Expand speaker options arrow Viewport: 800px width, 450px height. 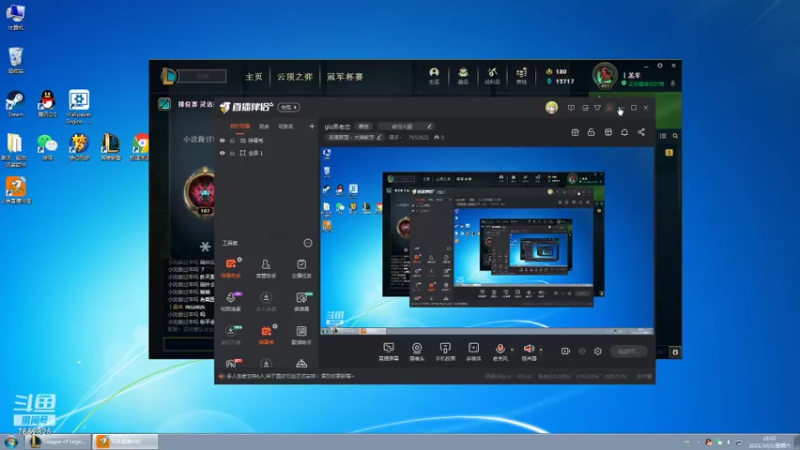tap(541, 350)
